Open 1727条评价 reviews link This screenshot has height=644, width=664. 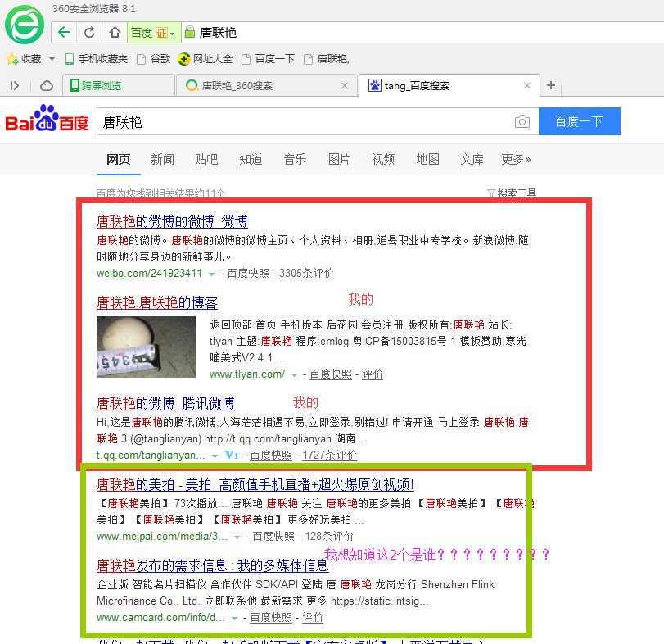(x=329, y=456)
